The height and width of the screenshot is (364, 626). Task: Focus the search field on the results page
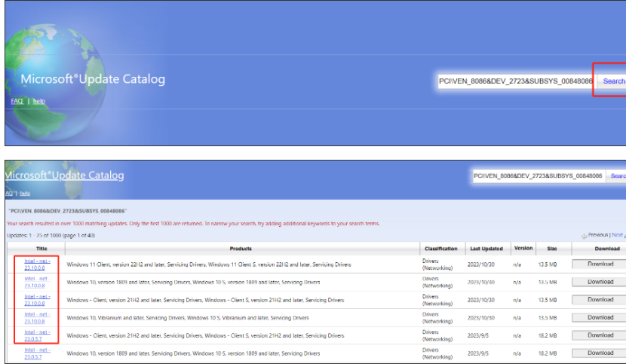(539, 176)
